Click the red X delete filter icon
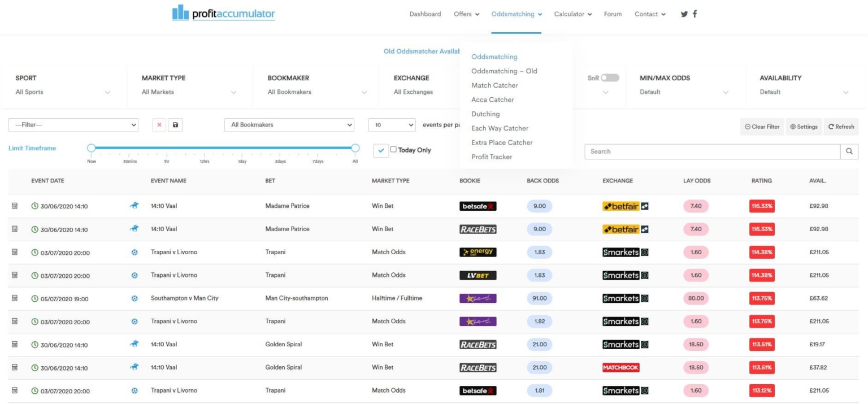868x404 pixels. tap(160, 124)
